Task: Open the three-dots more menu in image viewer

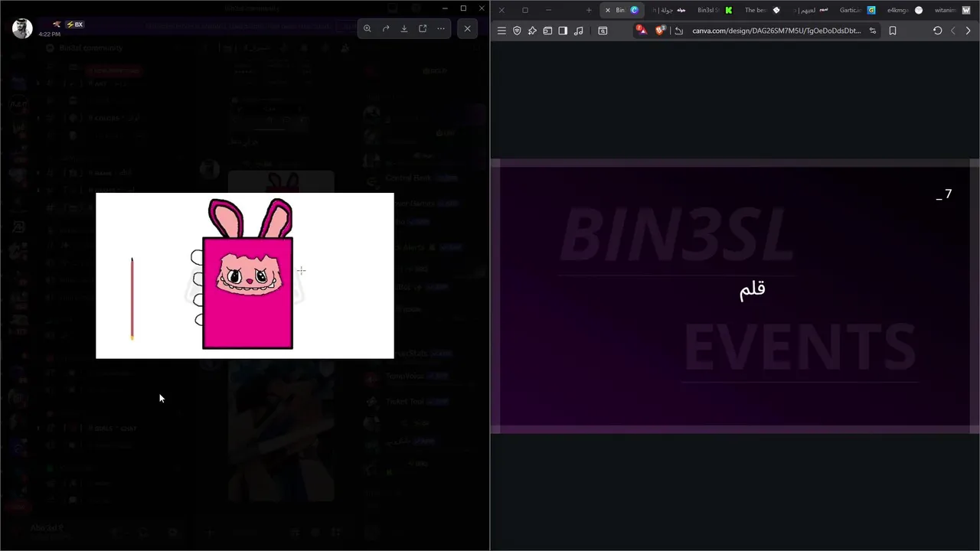Action: [441, 28]
